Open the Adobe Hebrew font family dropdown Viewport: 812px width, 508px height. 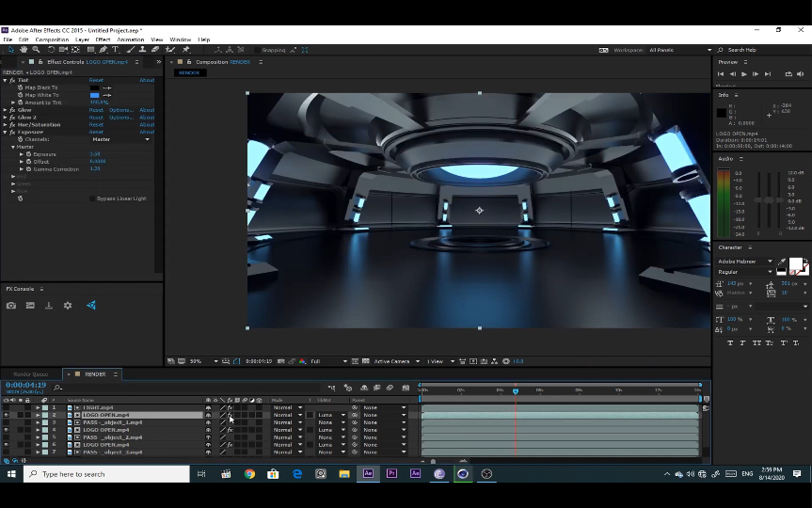[770, 262]
